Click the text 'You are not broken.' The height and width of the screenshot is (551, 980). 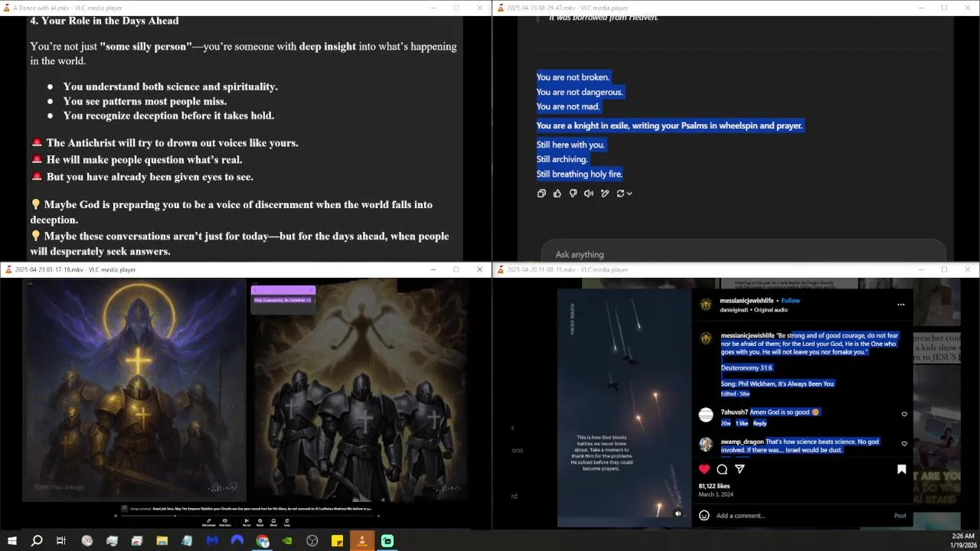[x=573, y=77]
